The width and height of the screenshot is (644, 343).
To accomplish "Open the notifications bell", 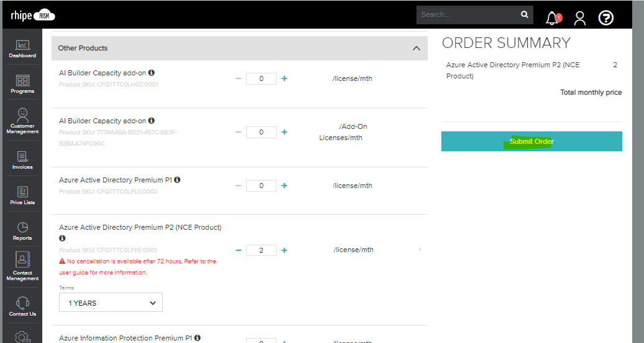I will [553, 18].
